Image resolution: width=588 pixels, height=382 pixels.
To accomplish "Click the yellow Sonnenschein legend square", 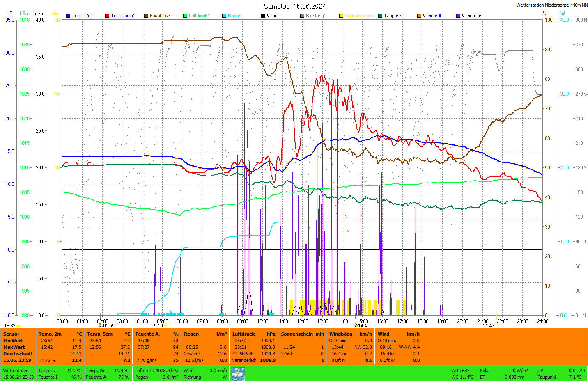I will tap(341, 16).
